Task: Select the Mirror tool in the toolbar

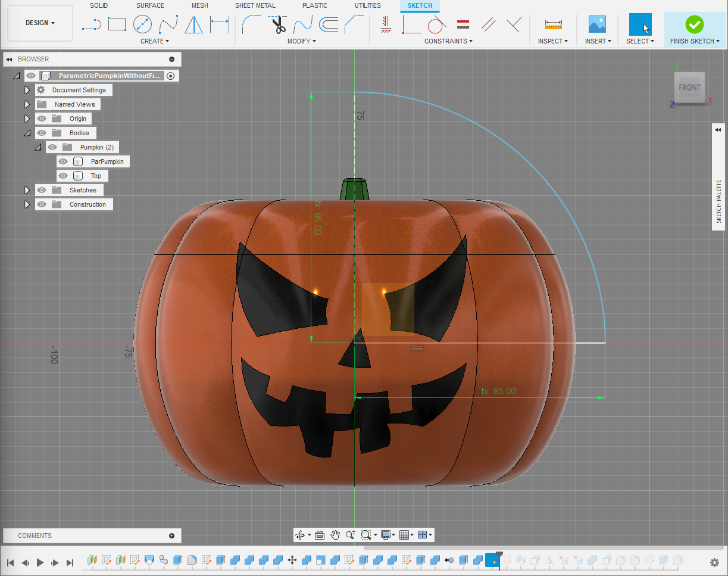Action: (194, 24)
